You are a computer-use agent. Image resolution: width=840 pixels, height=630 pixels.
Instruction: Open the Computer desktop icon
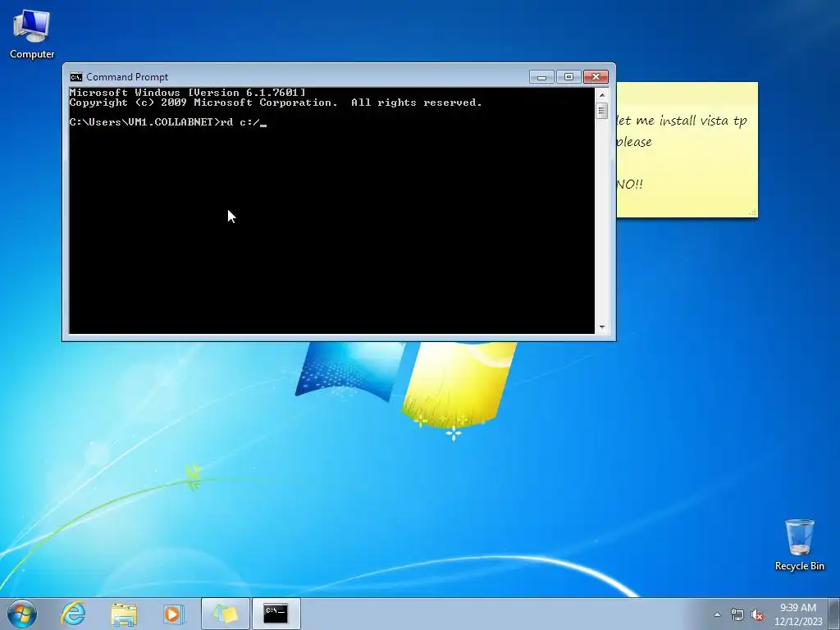tap(32, 34)
